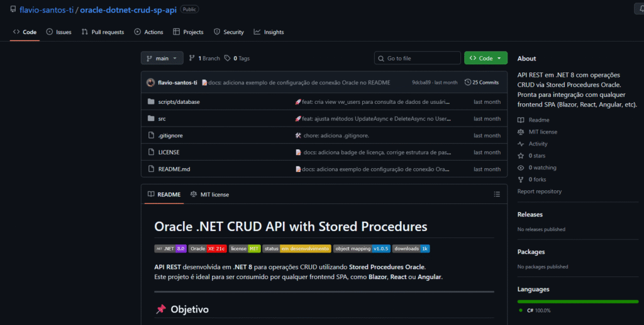Select the MIT license tab

click(x=210, y=195)
